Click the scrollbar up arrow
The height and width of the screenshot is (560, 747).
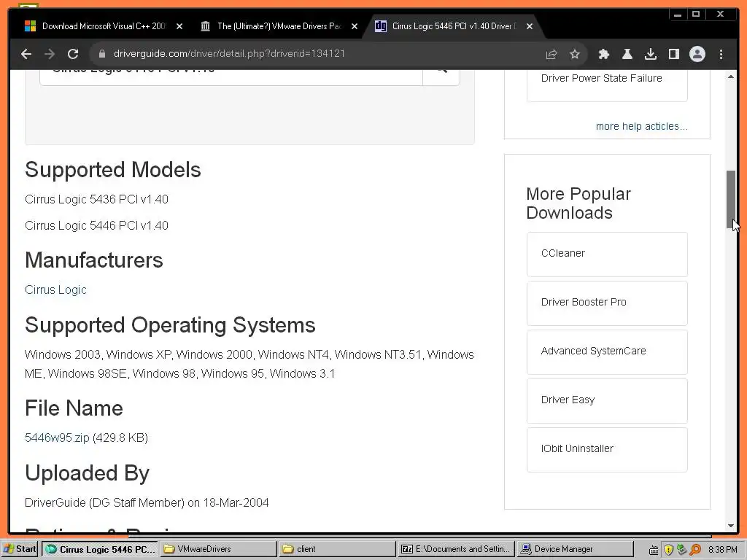click(731, 77)
